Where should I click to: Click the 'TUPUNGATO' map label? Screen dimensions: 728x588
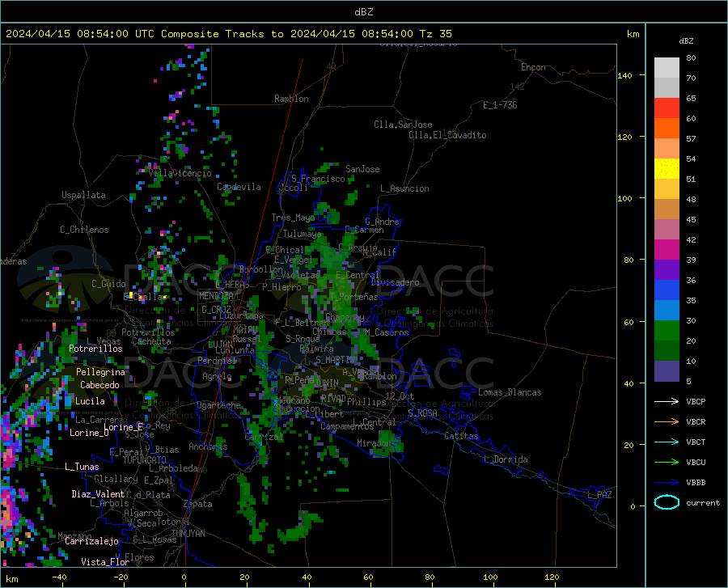(x=145, y=460)
